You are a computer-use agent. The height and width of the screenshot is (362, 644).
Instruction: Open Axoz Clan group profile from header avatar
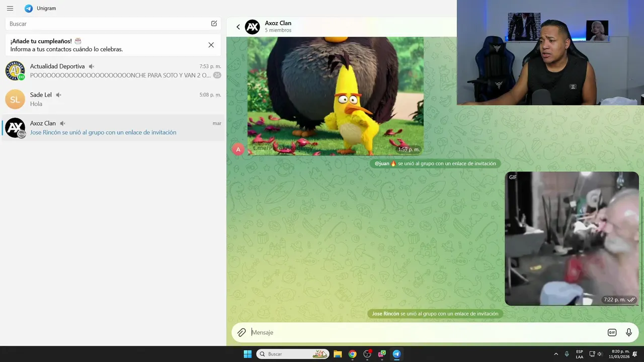(253, 27)
